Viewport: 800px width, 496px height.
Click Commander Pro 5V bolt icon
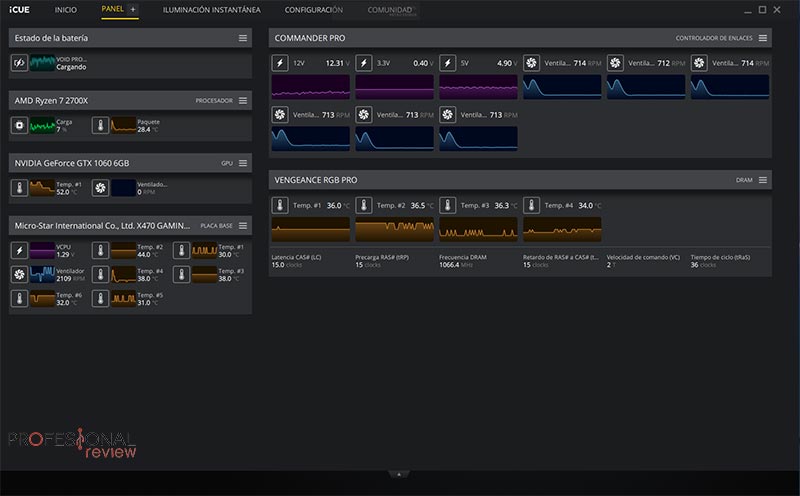[447, 63]
